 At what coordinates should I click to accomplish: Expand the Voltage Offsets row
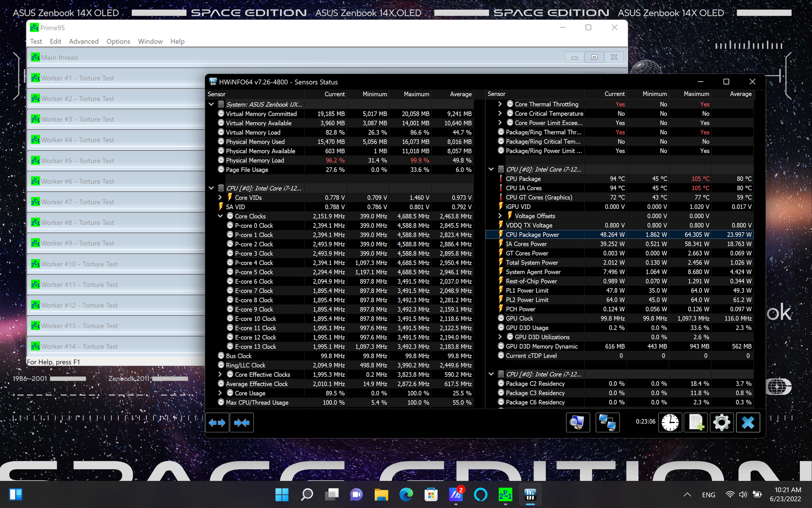pyautogui.click(x=500, y=216)
